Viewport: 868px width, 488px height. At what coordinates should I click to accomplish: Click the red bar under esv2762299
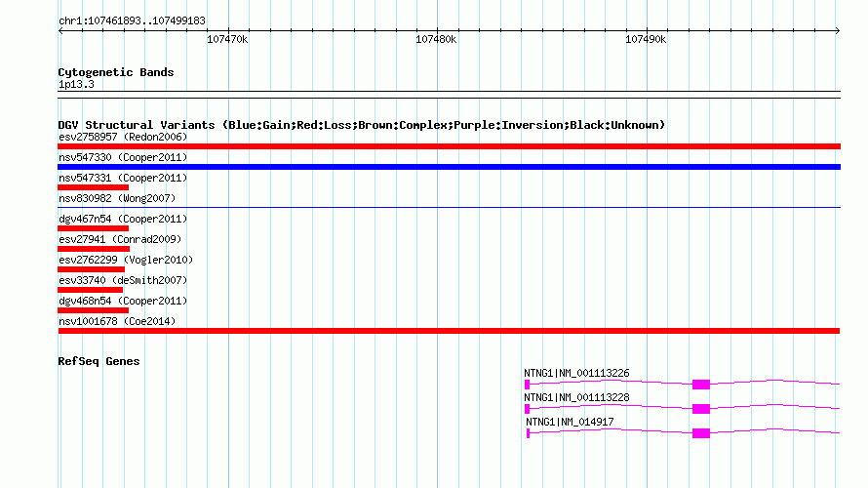pos(92,269)
